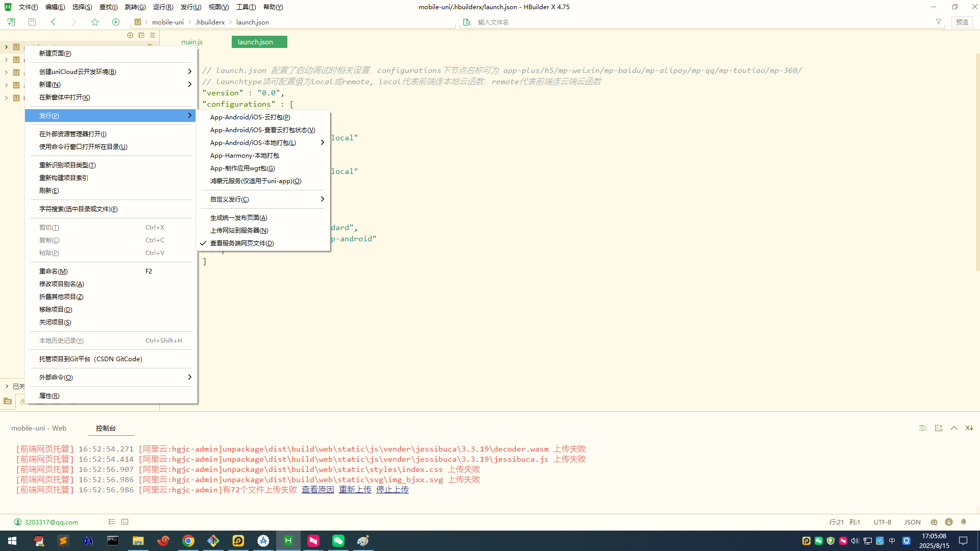This screenshot has width=980, height=551.
Task: Expand the second project tree node
Action: point(6,60)
